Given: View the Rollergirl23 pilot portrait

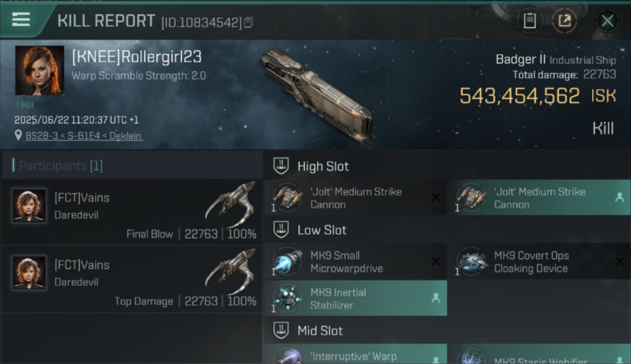Looking at the screenshot, I should (39, 70).
